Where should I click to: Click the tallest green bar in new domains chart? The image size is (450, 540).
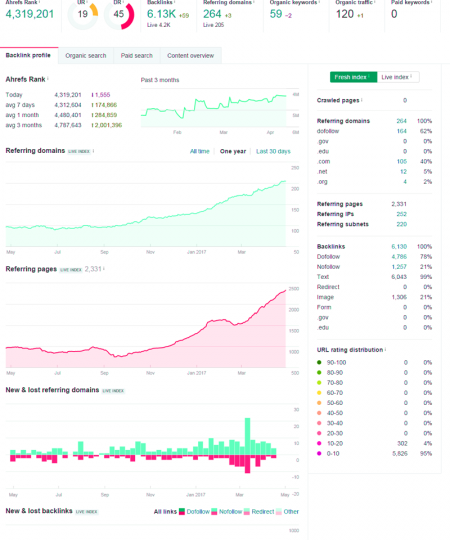[x=248, y=436]
